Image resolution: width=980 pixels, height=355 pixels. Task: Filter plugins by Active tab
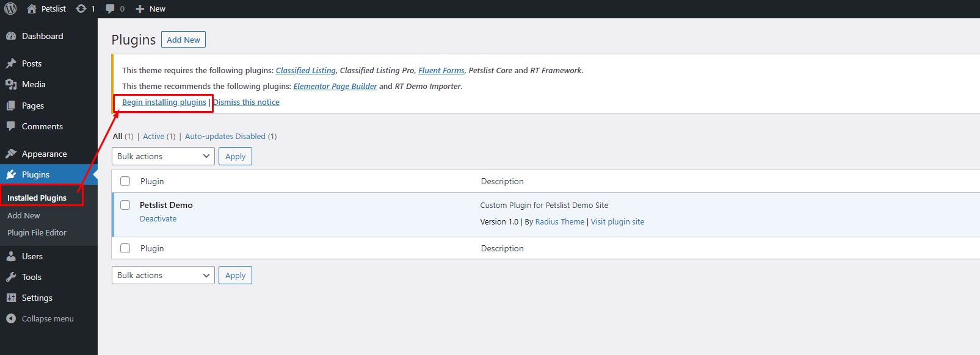pos(154,136)
